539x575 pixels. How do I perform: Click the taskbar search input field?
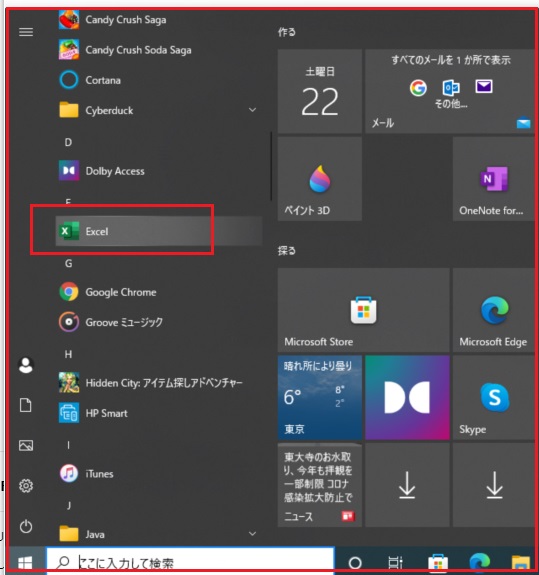pyautogui.click(x=190, y=561)
